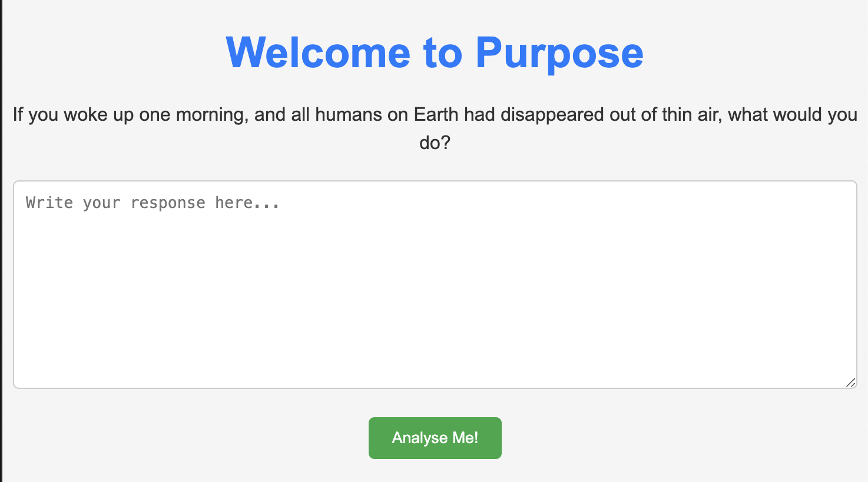
Task: Click the 'Welcome to Purpose' heading
Action: 435,53
